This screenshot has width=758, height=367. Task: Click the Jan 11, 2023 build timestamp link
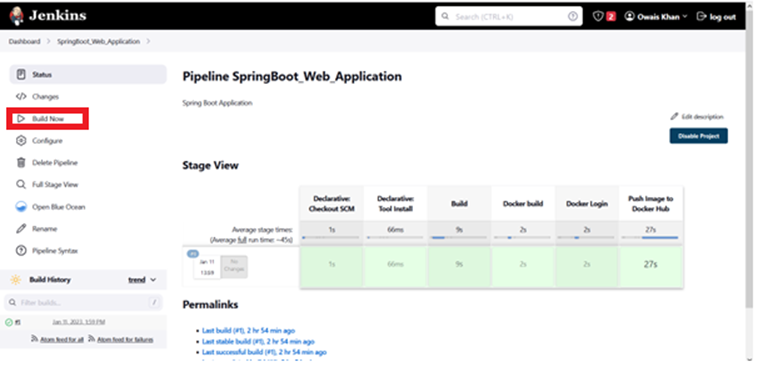pyautogui.click(x=78, y=322)
